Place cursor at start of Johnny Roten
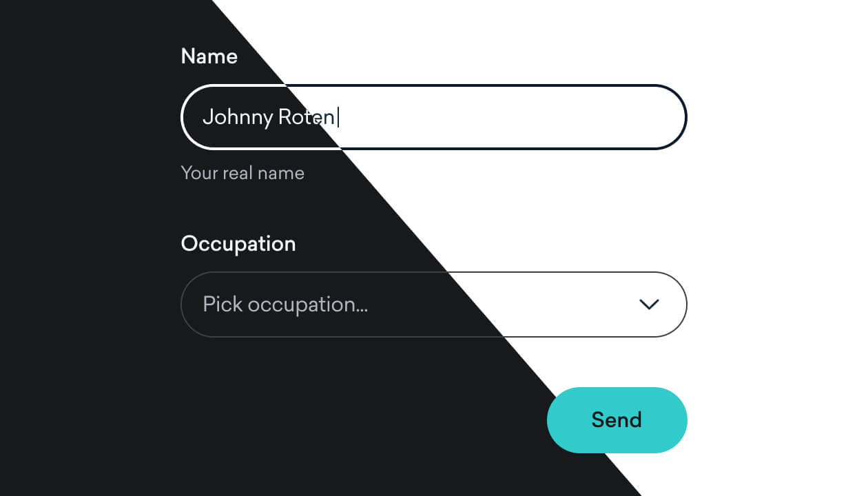Viewport: 868px width, 496px height. point(205,117)
